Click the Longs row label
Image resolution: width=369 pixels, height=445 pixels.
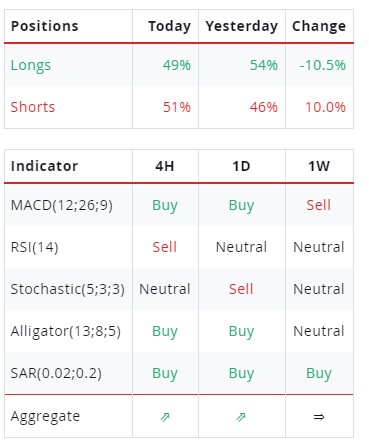point(31,65)
